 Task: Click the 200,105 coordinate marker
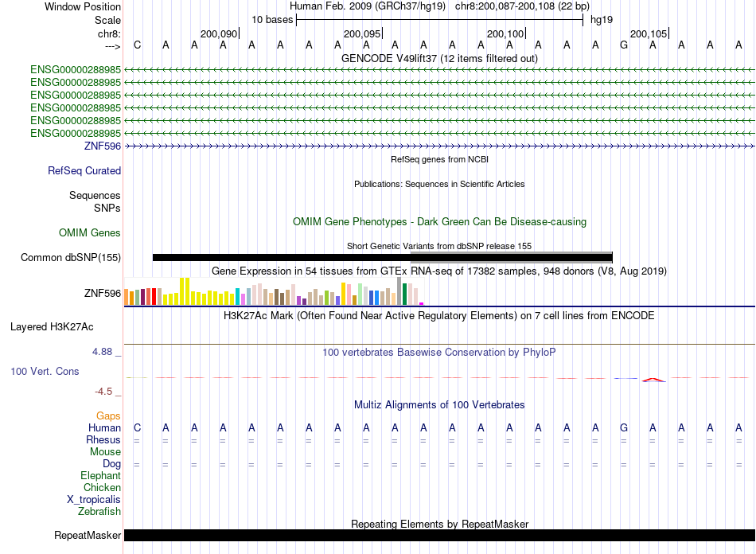tap(649, 33)
